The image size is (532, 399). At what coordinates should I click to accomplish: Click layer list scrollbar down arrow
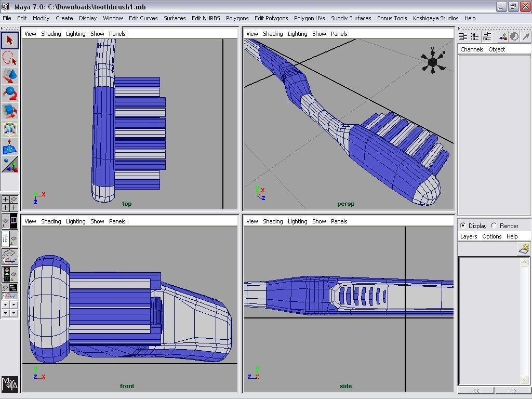(x=525, y=380)
